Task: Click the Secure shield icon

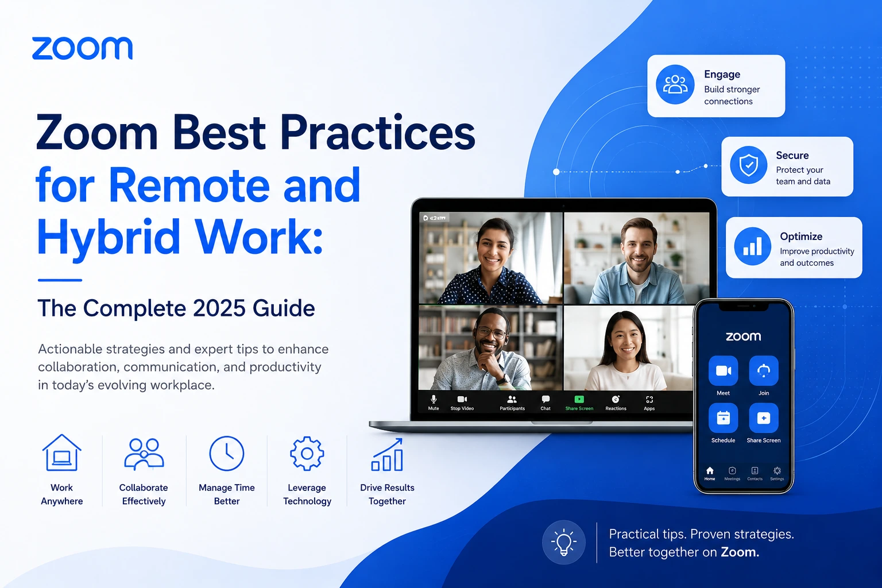Action: tap(749, 165)
